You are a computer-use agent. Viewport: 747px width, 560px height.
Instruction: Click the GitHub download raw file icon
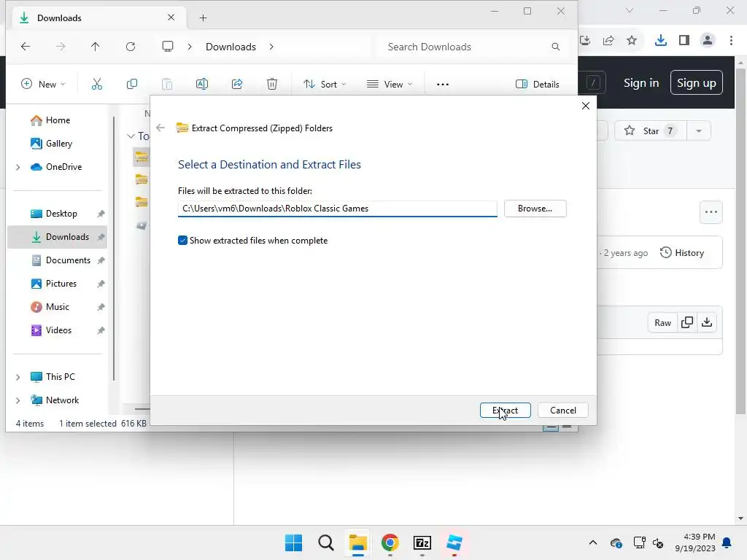pos(707,323)
